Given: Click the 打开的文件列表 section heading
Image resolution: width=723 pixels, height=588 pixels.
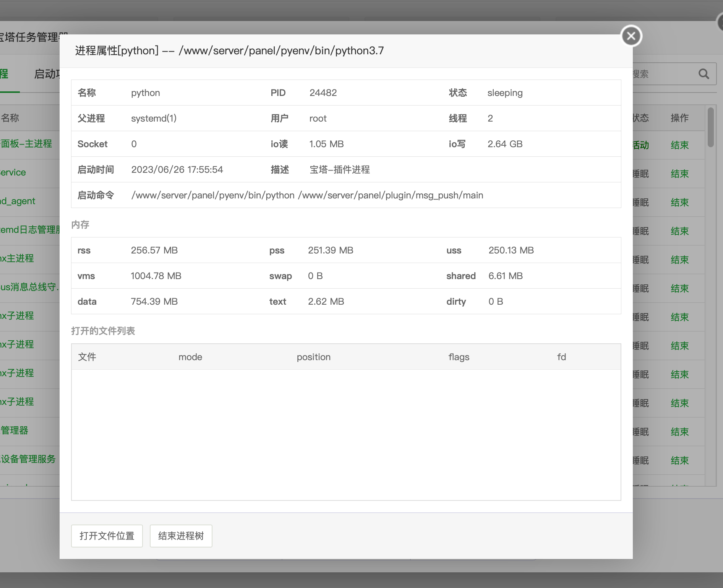Looking at the screenshot, I should point(103,331).
